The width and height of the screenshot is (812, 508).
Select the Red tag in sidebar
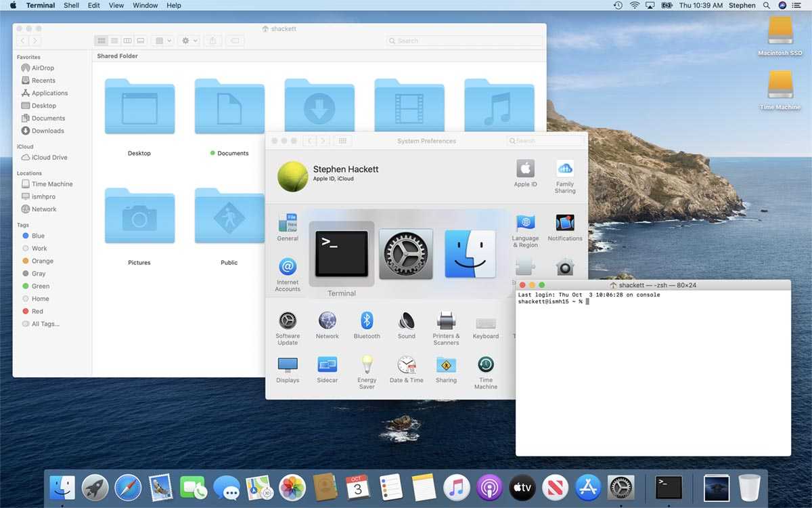(37, 312)
